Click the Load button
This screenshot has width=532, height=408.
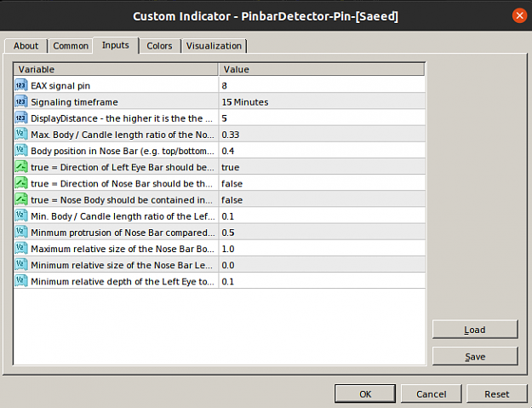coord(475,330)
